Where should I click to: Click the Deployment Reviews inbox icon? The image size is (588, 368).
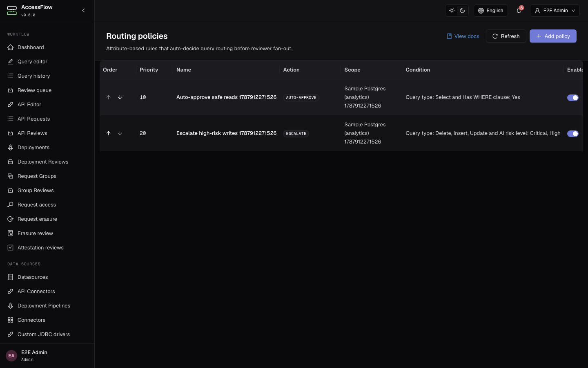(11, 162)
